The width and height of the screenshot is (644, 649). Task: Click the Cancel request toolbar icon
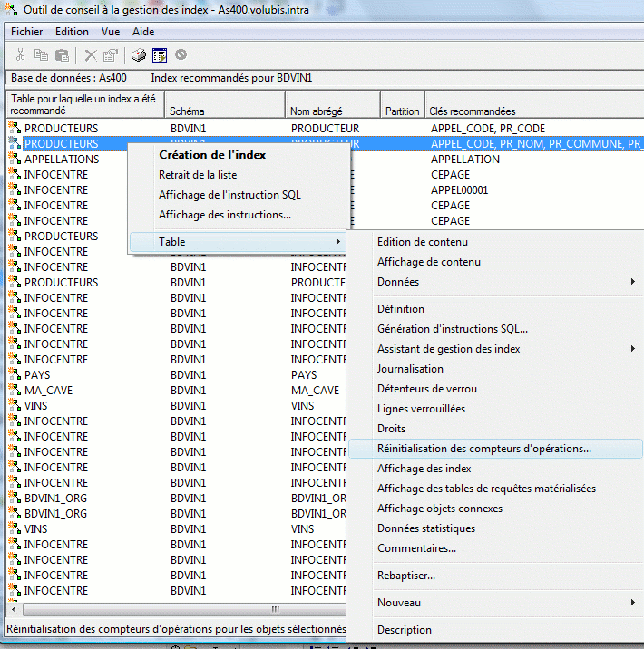(x=181, y=54)
